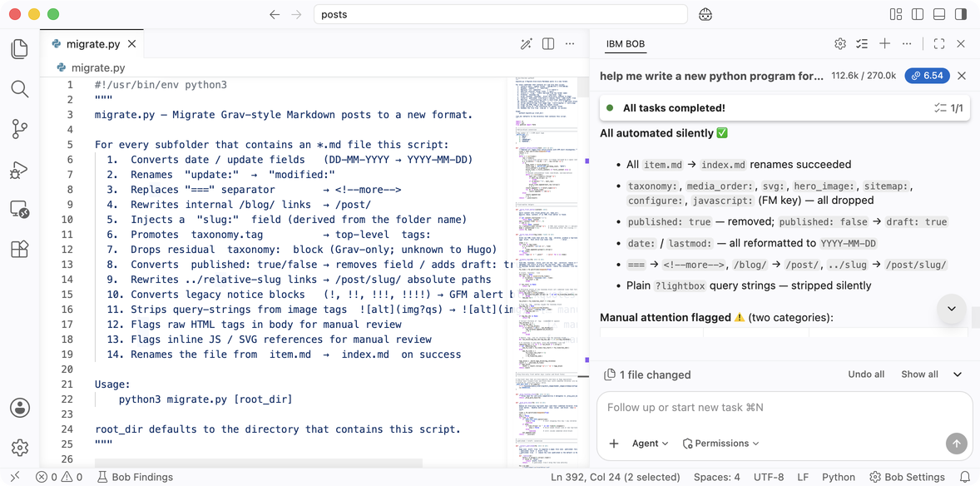The height and width of the screenshot is (486, 980).
Task: Click code line 22 usage command
Action: [205, 399]
